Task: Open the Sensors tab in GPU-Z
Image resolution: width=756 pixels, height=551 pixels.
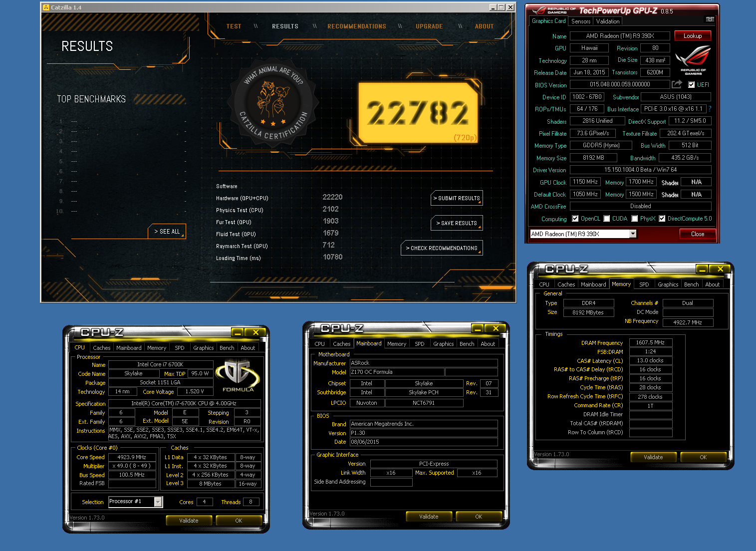Action: (x=581, y=21)
